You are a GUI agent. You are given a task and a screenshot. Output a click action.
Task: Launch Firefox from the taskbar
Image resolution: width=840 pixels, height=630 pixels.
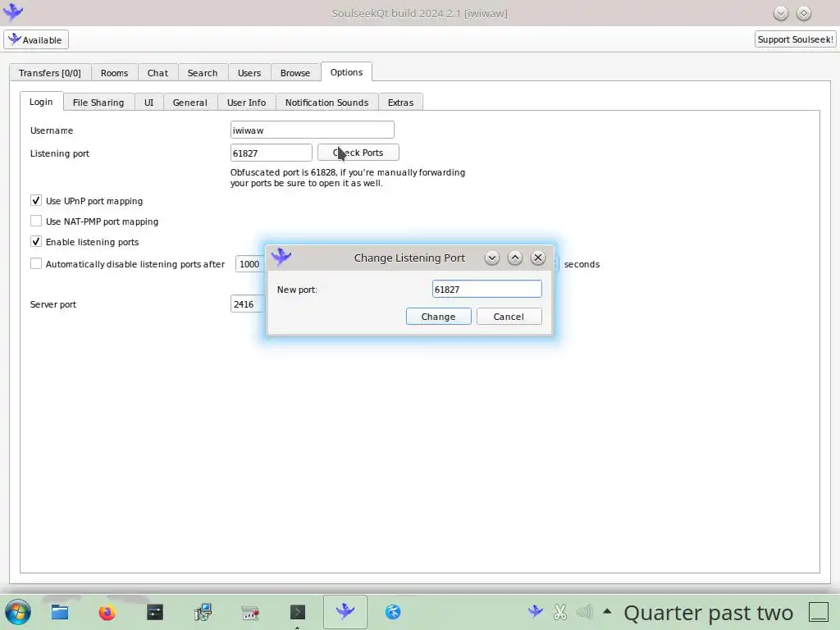(107, 612)
